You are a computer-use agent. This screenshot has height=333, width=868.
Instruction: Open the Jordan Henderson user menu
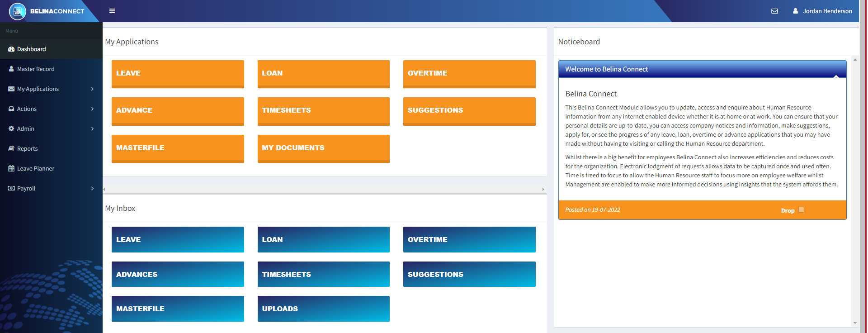tap(822, 11)
